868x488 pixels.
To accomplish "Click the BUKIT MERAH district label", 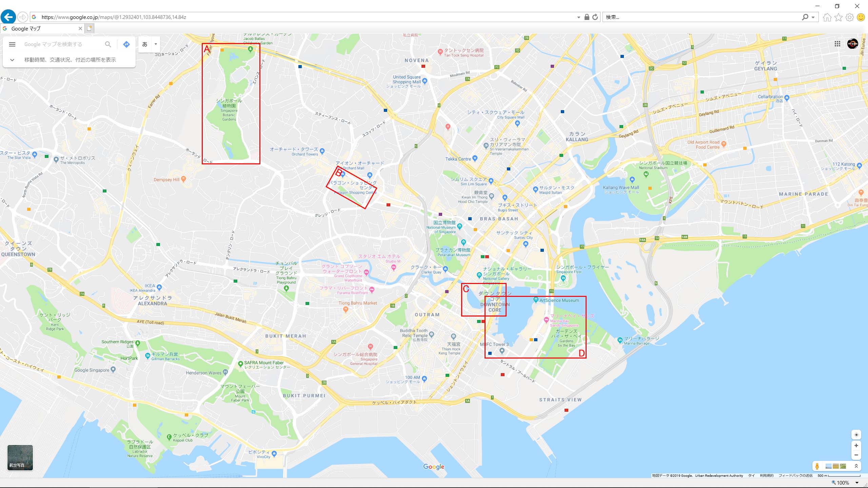I will (286, 336).
